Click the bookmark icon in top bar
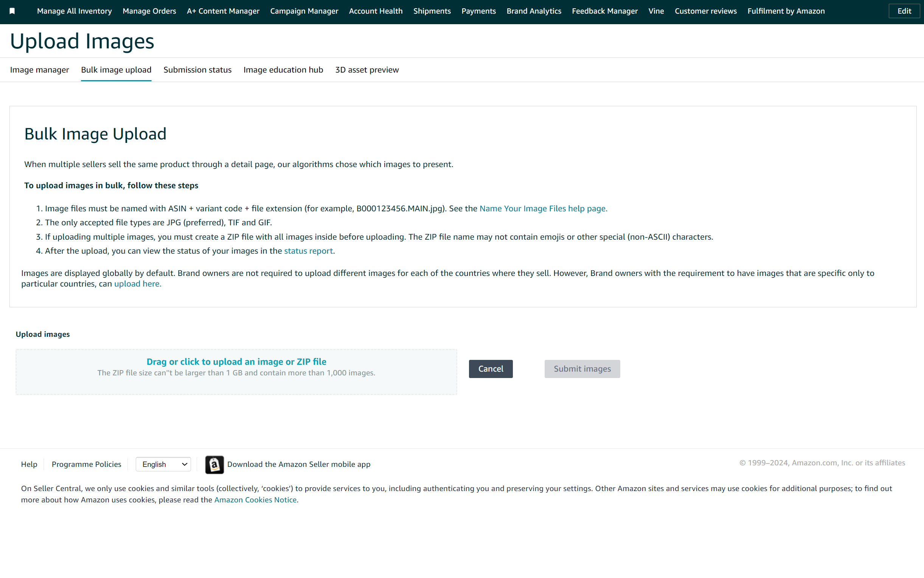The height and width of the screenshot is (578, 924). tap(12, 11)
